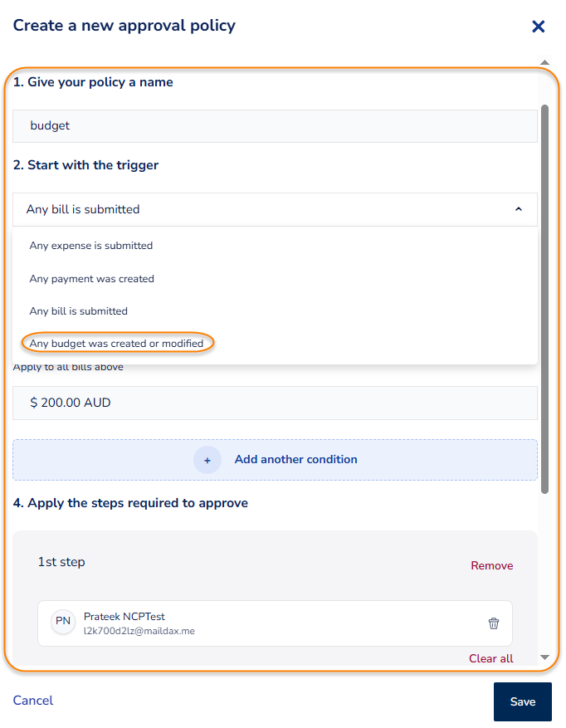
Task: Close the approval policy dialog with X
Action: [x=538, y=27]
